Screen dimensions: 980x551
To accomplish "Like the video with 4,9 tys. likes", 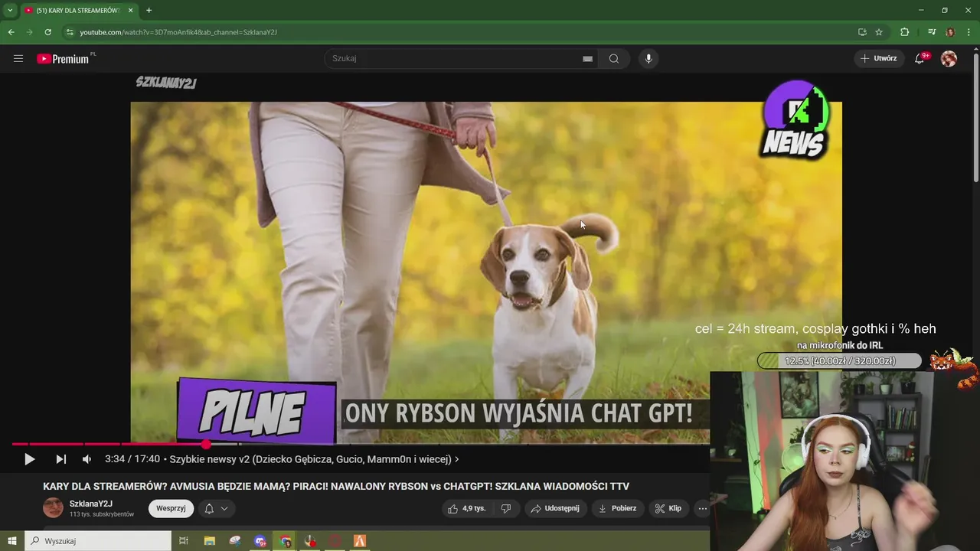I will 468,508.
